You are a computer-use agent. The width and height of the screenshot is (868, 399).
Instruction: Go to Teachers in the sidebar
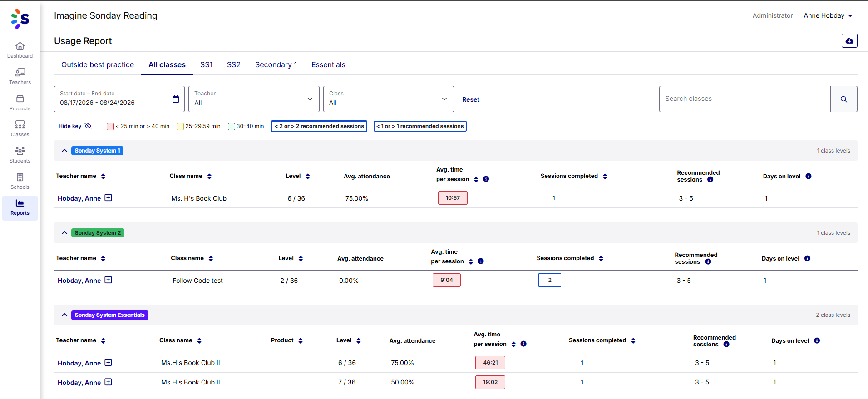tap(20, 76)
